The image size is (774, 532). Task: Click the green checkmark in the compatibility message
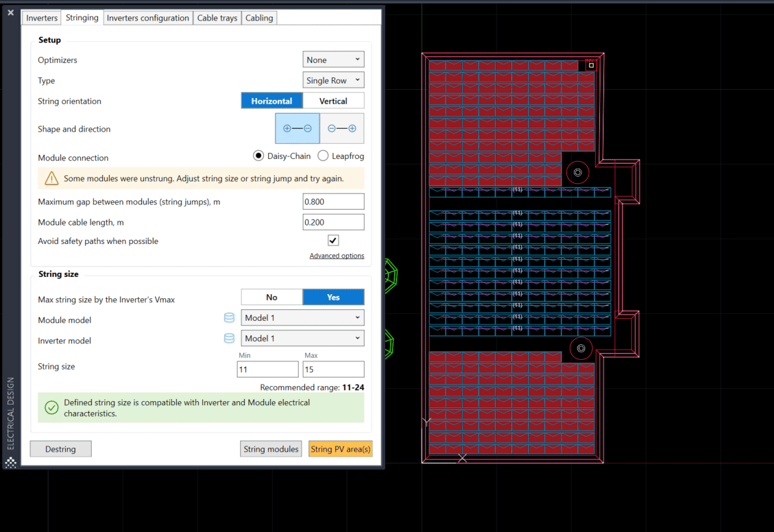point(51,407)
